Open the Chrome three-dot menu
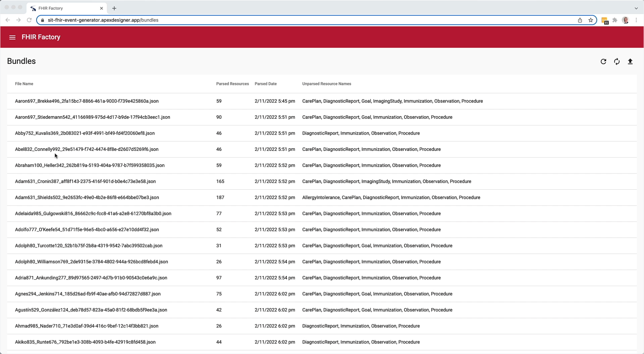The image size is (644, 354). tap(636, 20)
